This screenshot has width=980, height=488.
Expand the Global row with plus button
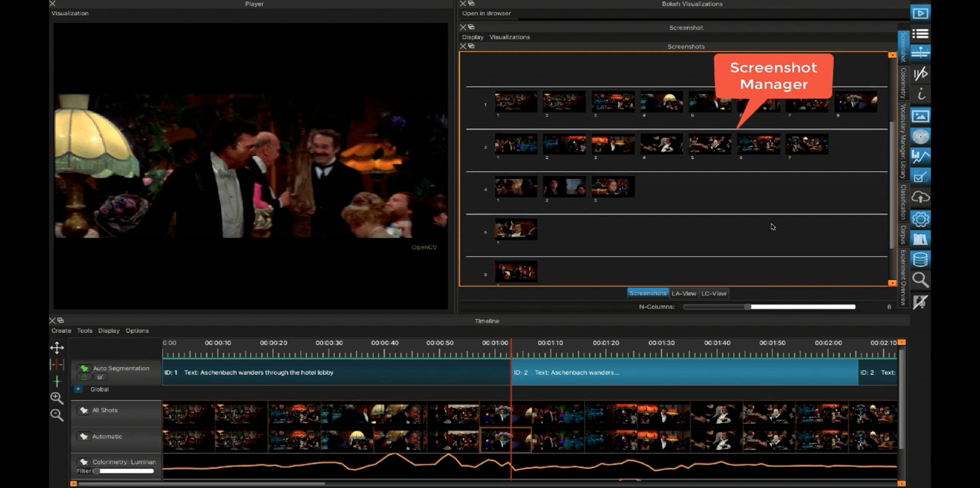pos(78,389)
